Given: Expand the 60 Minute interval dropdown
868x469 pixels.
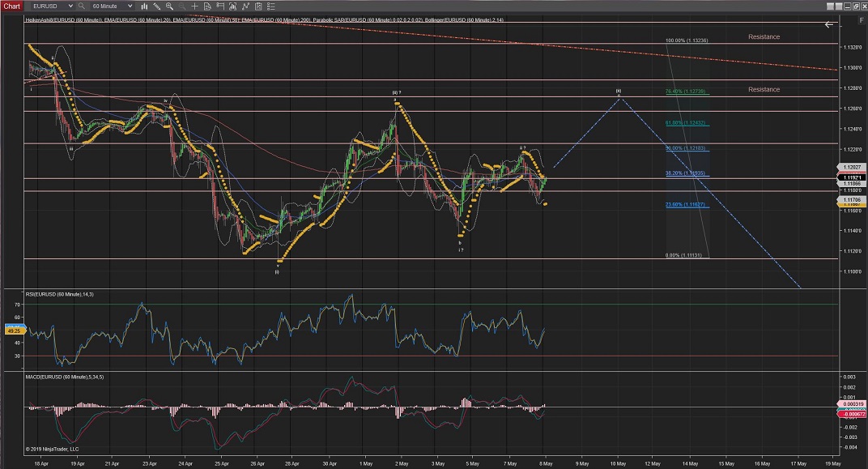Looking at the screenshot, I should tap(128, 6).
